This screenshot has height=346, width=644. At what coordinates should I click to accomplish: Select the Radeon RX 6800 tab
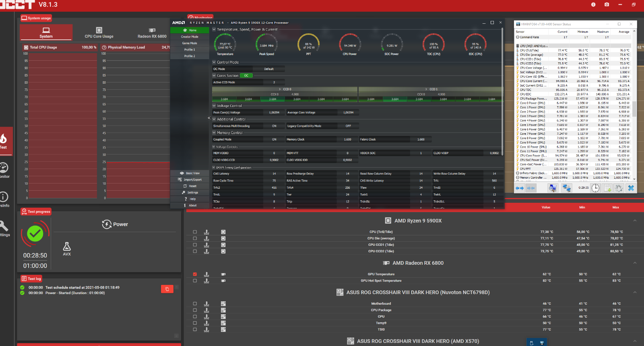(x=152, y=32)
